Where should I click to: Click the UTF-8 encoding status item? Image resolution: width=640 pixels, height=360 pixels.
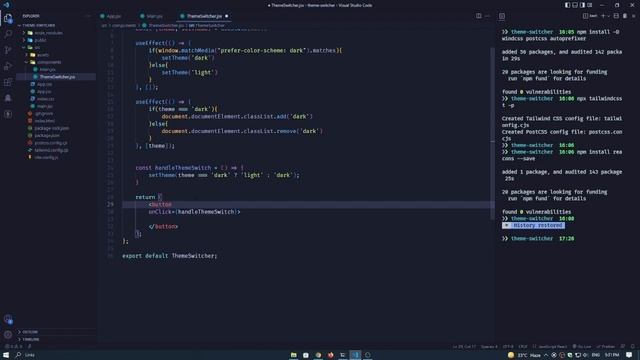[508, 347]
